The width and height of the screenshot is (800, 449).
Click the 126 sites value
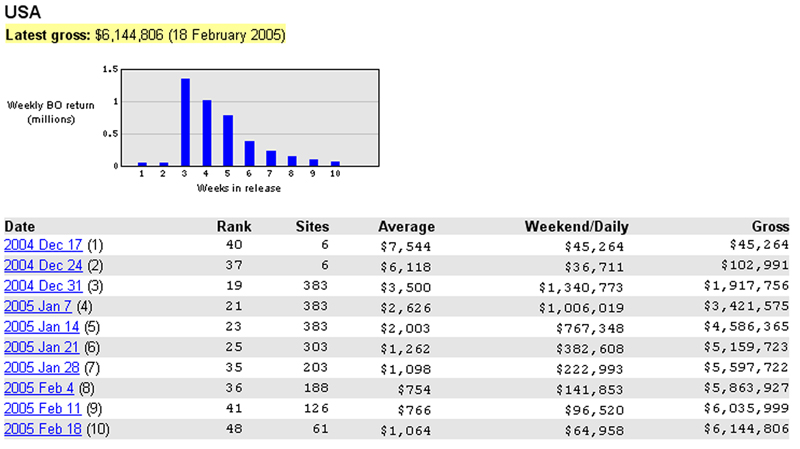point(315,408)
